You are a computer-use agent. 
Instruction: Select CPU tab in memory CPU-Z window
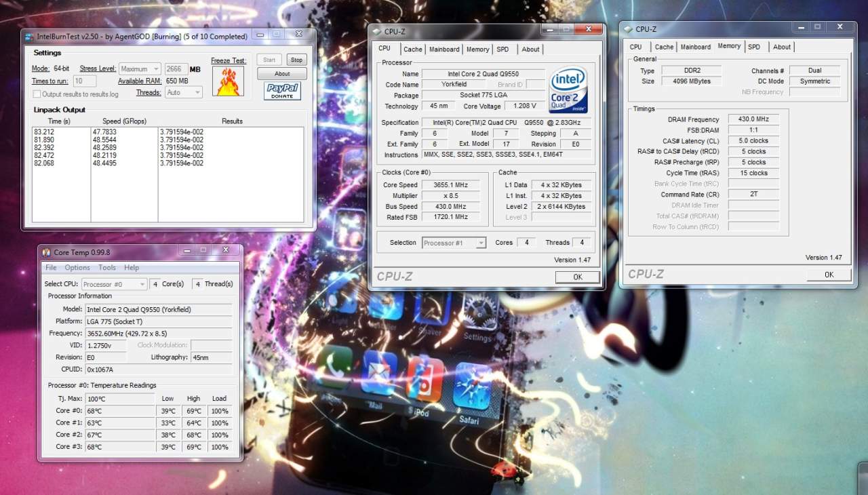pos(635,47)
